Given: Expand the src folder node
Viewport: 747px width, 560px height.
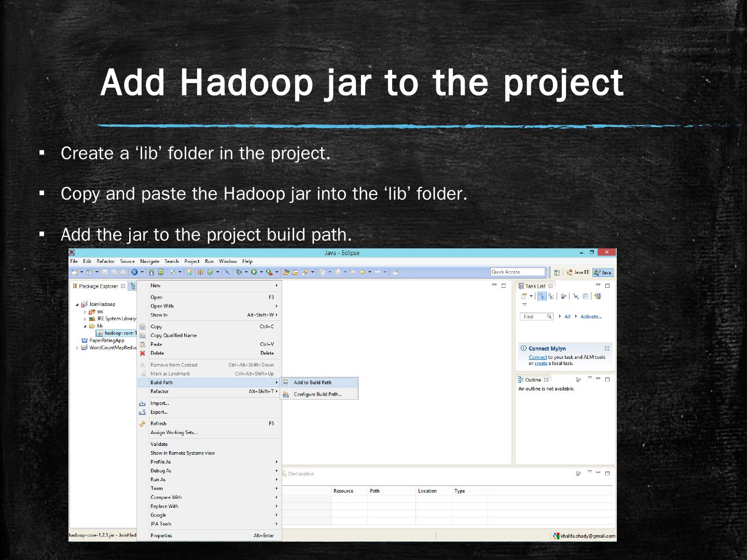Looking at the screenshot, I should pyautogui.click(x=85, y=312).
